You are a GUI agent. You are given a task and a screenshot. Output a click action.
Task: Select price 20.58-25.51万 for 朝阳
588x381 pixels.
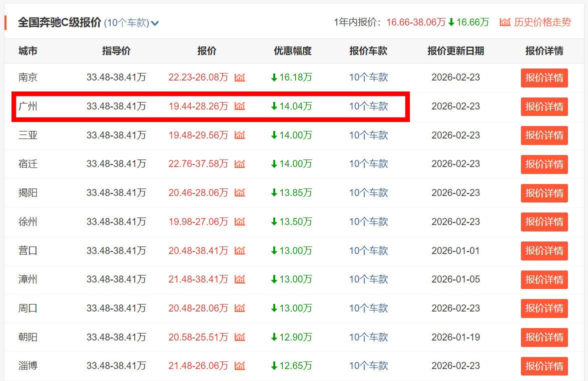coord(198,337)
